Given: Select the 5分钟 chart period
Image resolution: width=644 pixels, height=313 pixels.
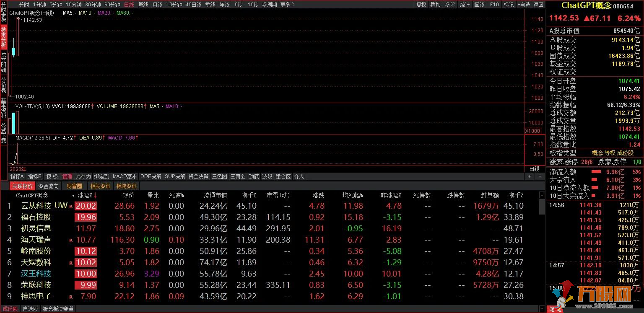Looking at the screenshot, I should [56, 5].
